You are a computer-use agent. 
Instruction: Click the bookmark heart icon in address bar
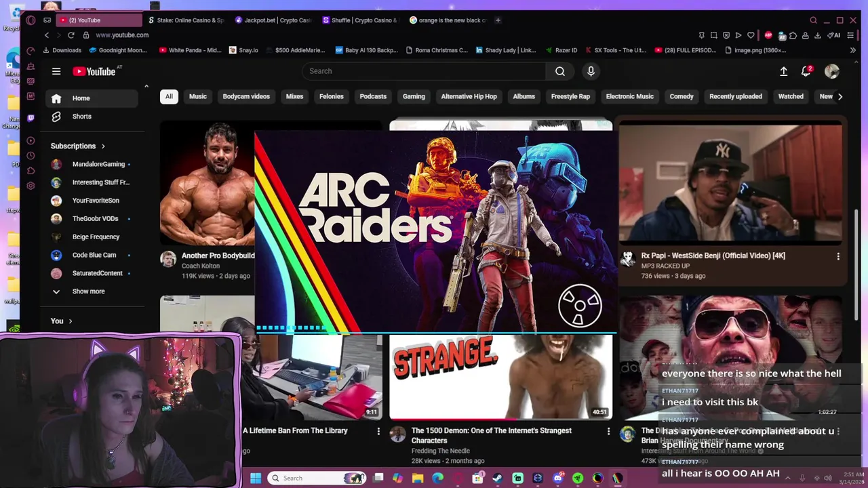[x=751, y=35]
